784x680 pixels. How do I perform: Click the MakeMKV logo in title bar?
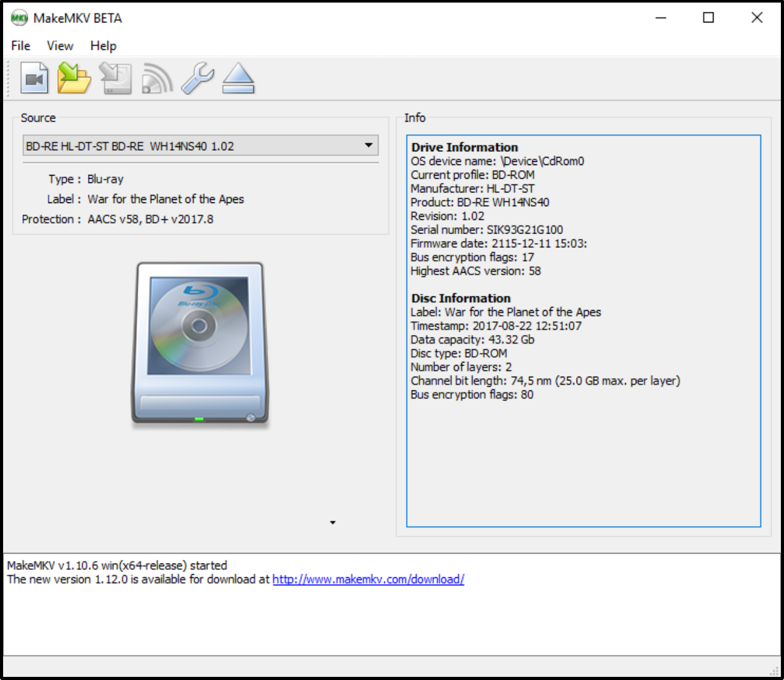pyautogui.click(x=19, y=18)
